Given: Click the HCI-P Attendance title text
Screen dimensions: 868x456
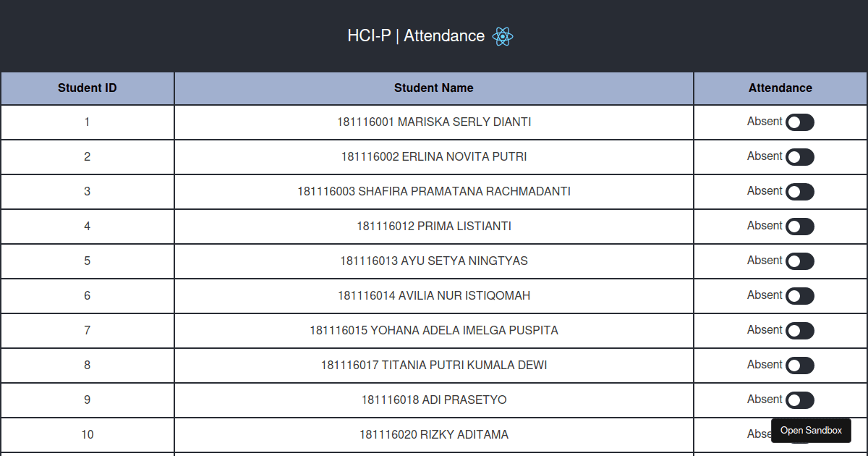Looking at the screenshot, I should 417,35.
